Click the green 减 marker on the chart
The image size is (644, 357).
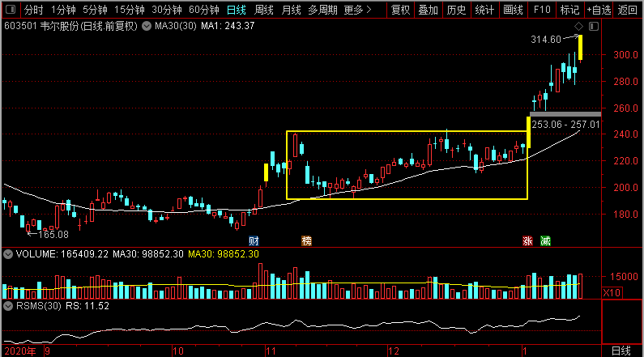tap(546, 240)
